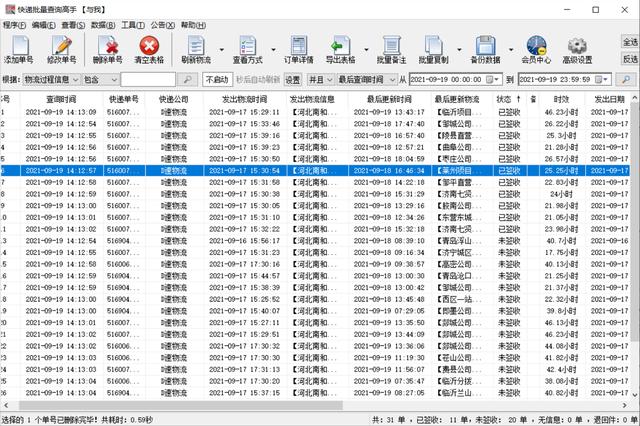Click the 反选 button
Screen dimensions: 640x426
tap(630, 59)
